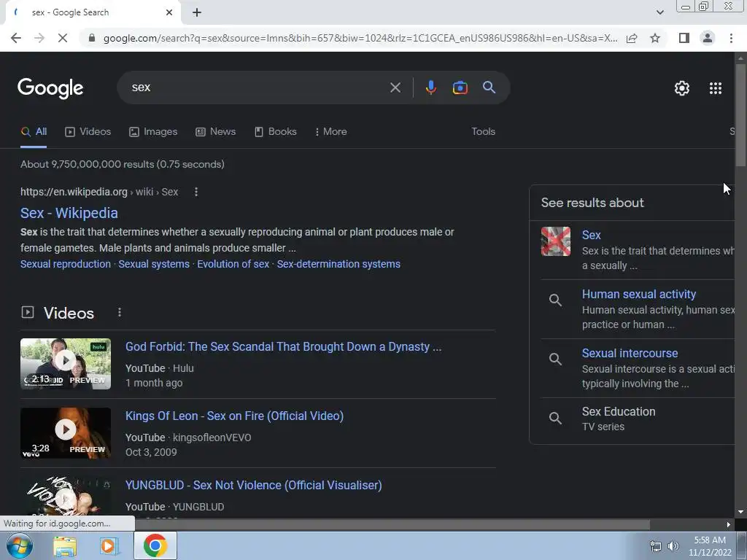Close the sex - Google Search tab

[x=169, y=13]
